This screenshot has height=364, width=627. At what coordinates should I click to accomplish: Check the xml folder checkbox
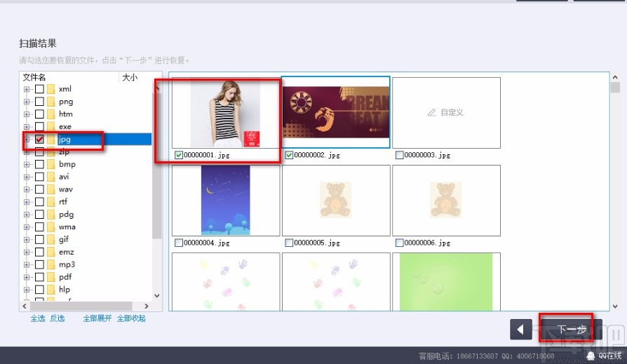39,89
